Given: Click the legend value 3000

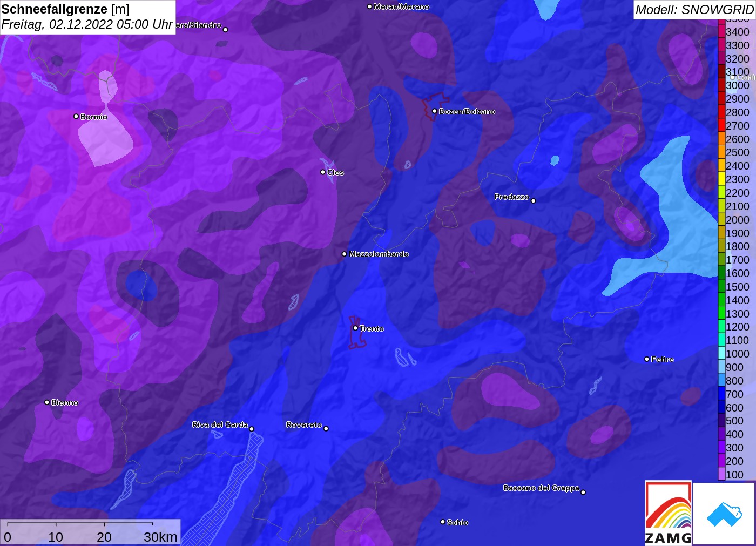Looking at the screenshot, I should [x=738, y=85].
